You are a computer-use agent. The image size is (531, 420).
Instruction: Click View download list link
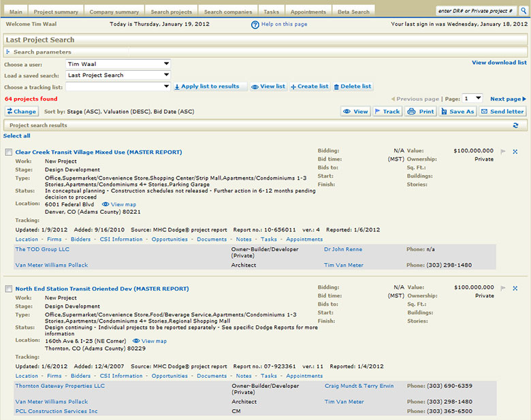499,63
